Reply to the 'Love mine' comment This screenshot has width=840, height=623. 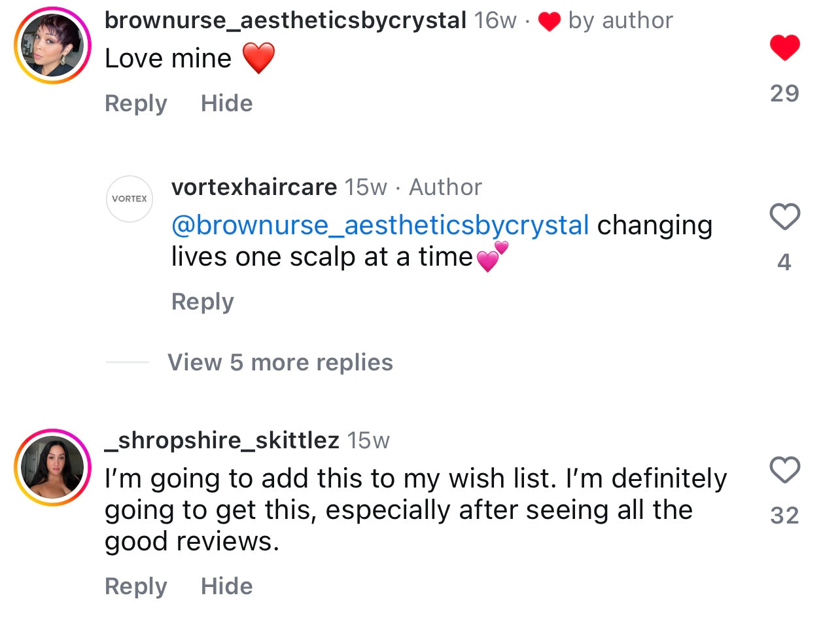[x=136, y=103]
